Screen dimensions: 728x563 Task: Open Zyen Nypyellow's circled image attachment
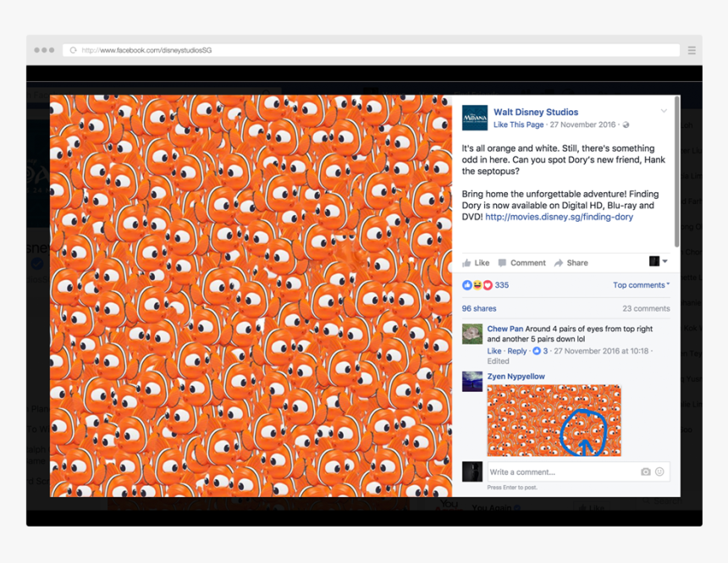point(554,421)
